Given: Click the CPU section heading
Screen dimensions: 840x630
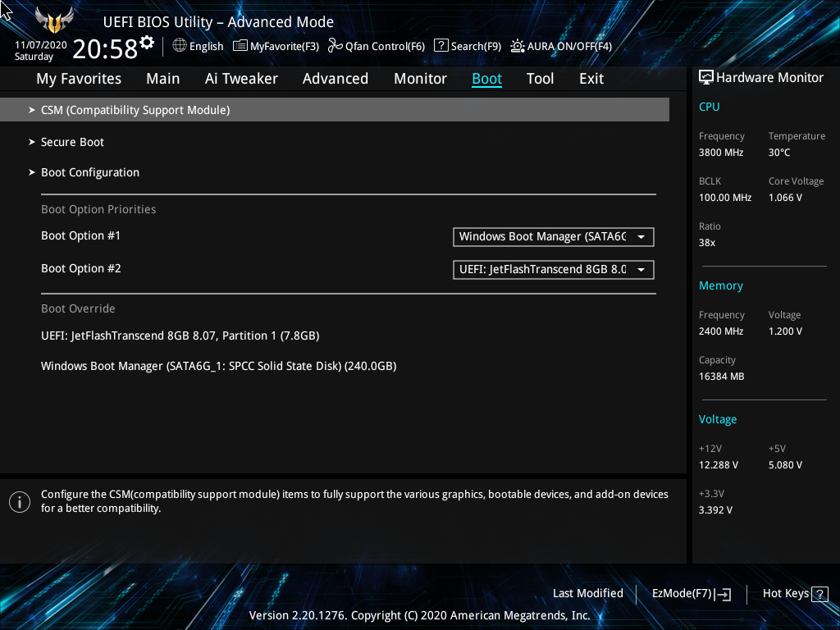Looking at the screenshot, I should 710,107.
